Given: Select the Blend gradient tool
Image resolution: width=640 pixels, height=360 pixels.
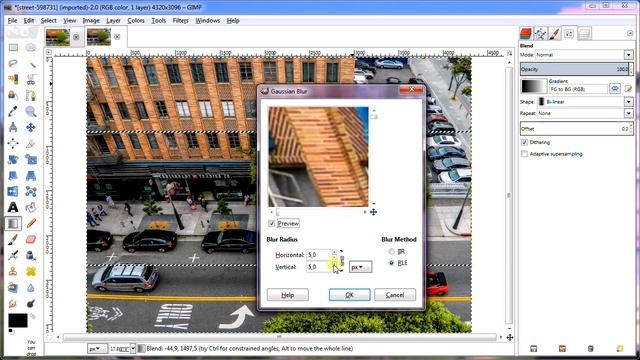Looking at the screenshot, I should point(13,223).
